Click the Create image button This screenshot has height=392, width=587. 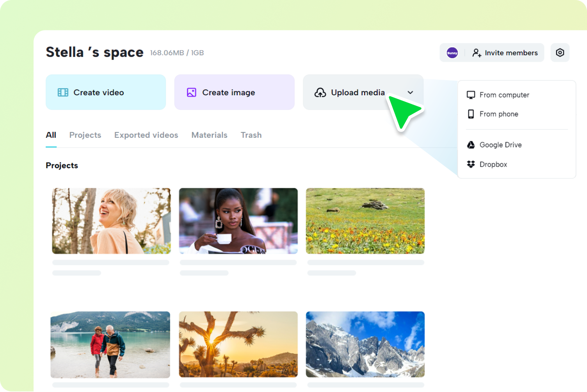click(x=235, y=92)
